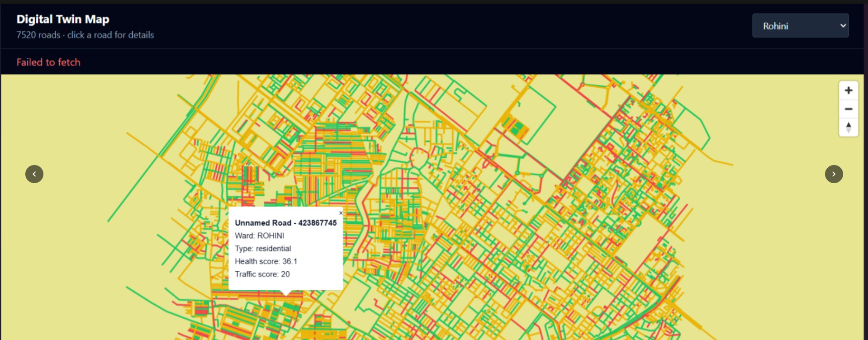Go to previous slide with left arrow
The width and height of the screenshot is (868, 340).
tap(34, 174)
